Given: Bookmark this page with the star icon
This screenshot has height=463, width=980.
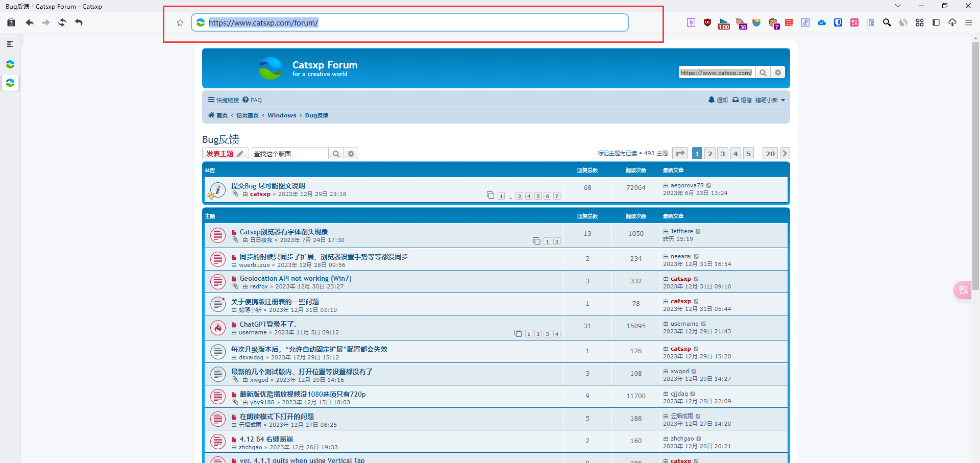Looking at the screenshot, I should tap(180, 22).
